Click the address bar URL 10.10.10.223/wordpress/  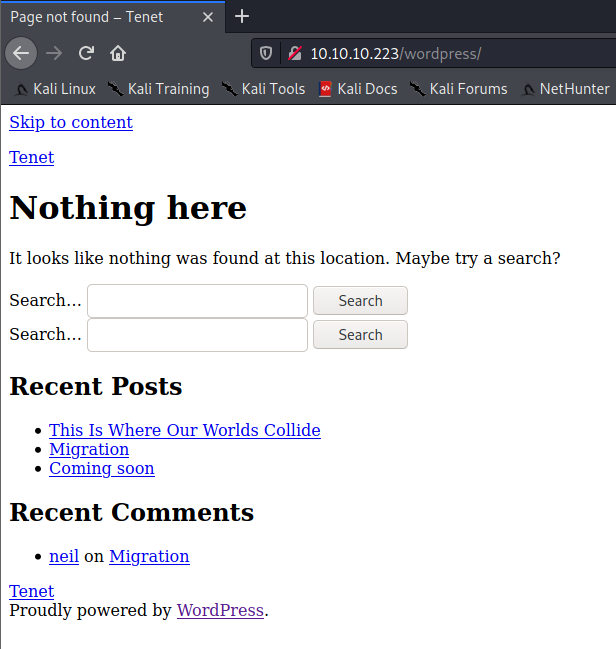click(396, 53)
